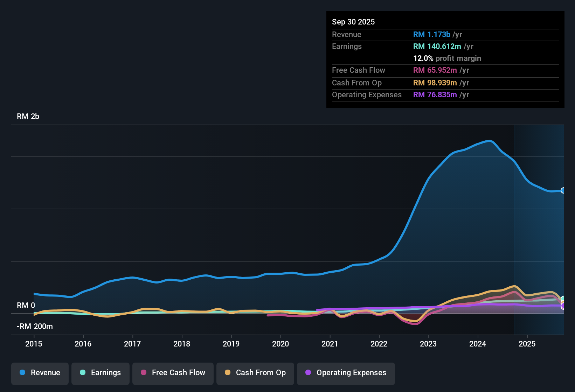575x392 pixels.
Task: Click the 12.0% profit margin text
Action: click(447, 58)
